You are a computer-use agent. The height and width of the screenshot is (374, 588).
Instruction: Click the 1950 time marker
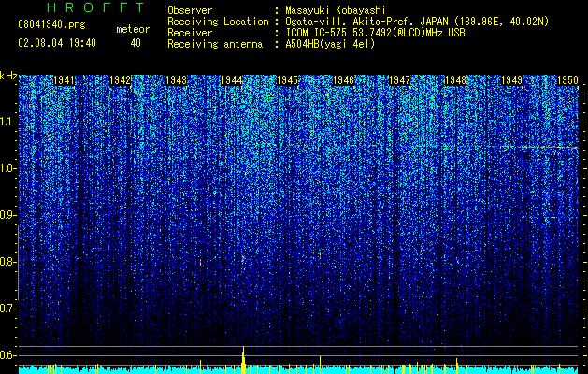click(x=567, y=80)
